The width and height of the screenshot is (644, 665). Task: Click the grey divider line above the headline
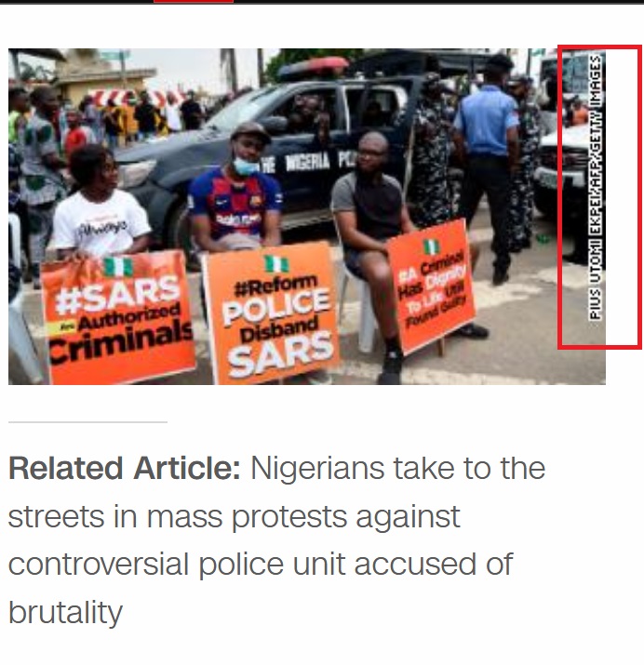tap(87, 422)
